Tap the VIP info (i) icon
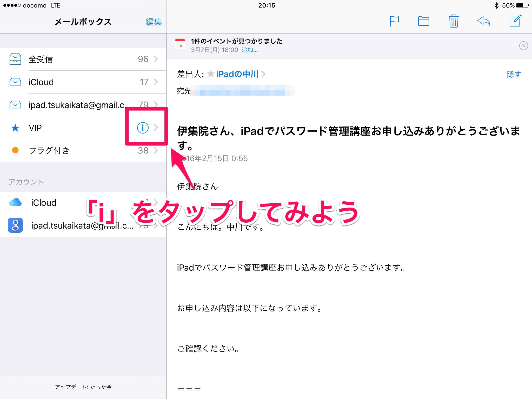 (x=143, y=128)
